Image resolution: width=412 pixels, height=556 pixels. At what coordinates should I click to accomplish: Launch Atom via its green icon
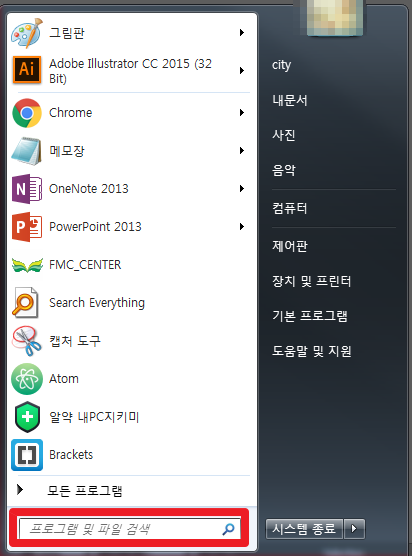click(x=27, y=379)
